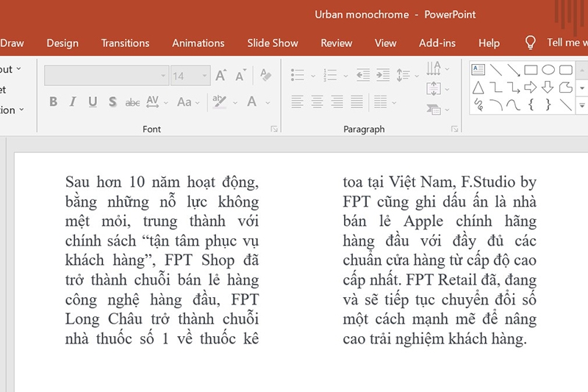Screen dimensions: 588x392
Task: Select Right Arrow shape
Action: [531, 88]
